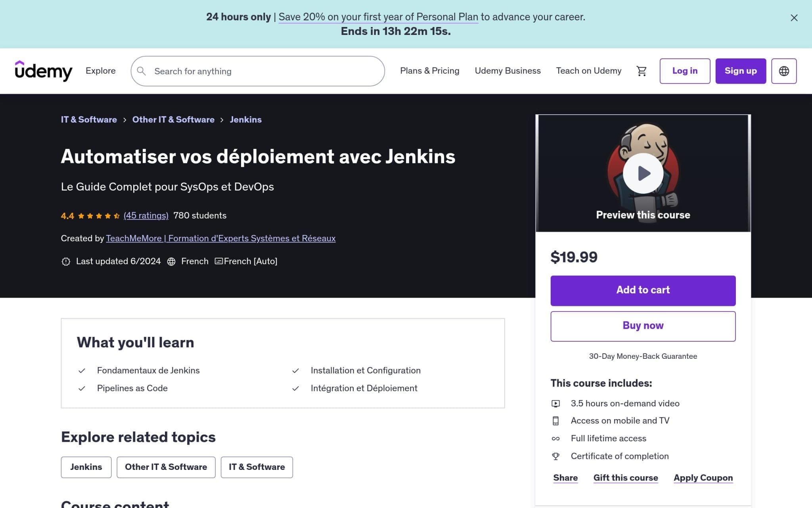The height and width of the screenshot is (508, 812).
Task: Click breadcrumb chevron after IT & Software
Action: [x=124, y=120]
